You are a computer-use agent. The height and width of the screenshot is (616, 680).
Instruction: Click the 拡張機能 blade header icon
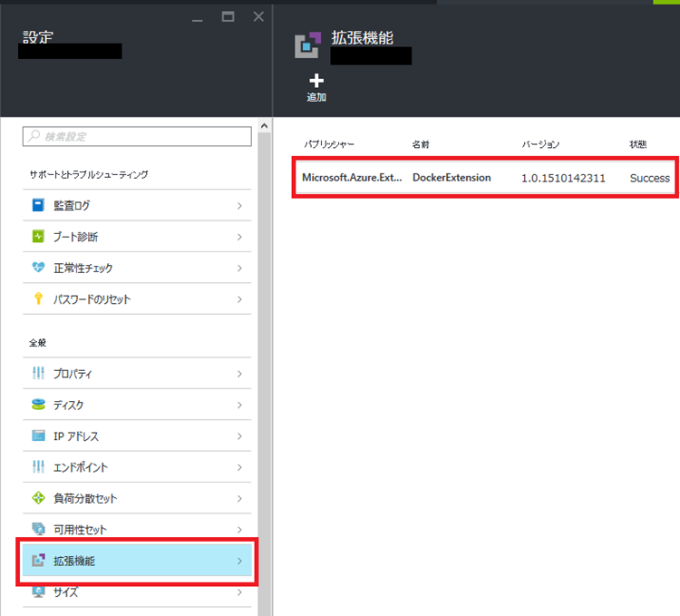coord(308,44)
